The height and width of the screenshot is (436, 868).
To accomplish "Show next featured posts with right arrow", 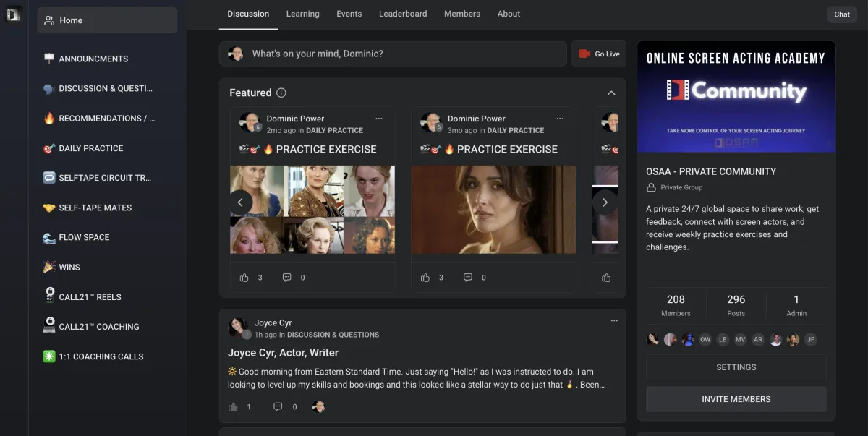I will tap(605, 202).
